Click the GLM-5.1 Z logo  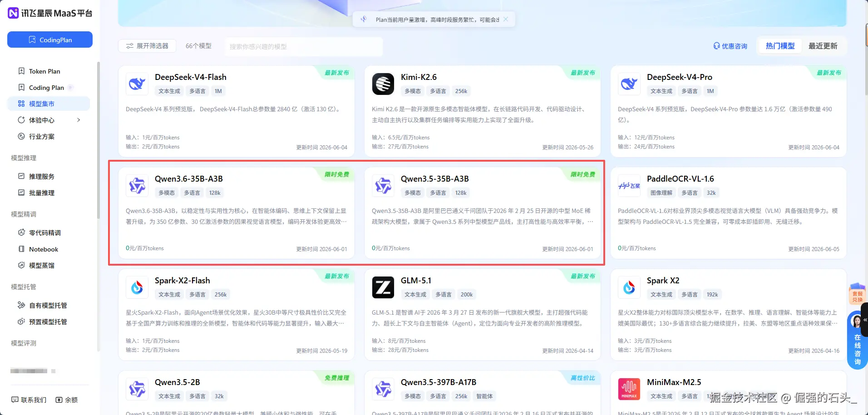[x=383, y=287]
